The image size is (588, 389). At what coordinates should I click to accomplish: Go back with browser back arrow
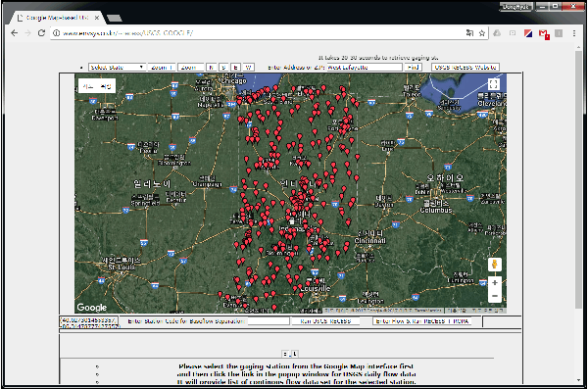coord(15,33)
